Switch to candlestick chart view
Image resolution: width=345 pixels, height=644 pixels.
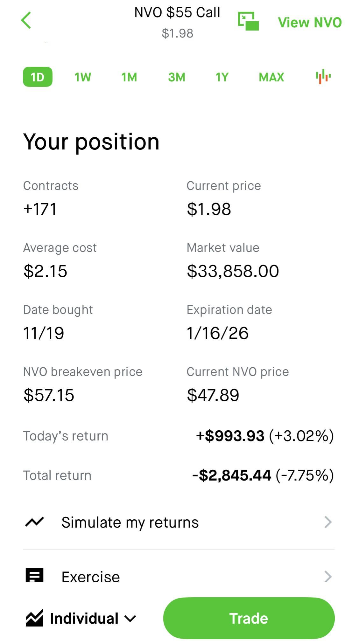(x=323, y=77)
